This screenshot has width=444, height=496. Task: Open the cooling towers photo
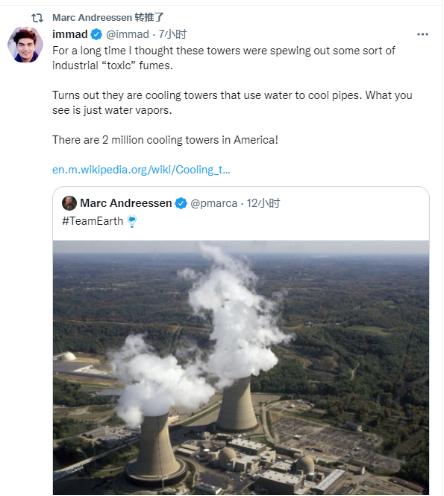point(241,367)
